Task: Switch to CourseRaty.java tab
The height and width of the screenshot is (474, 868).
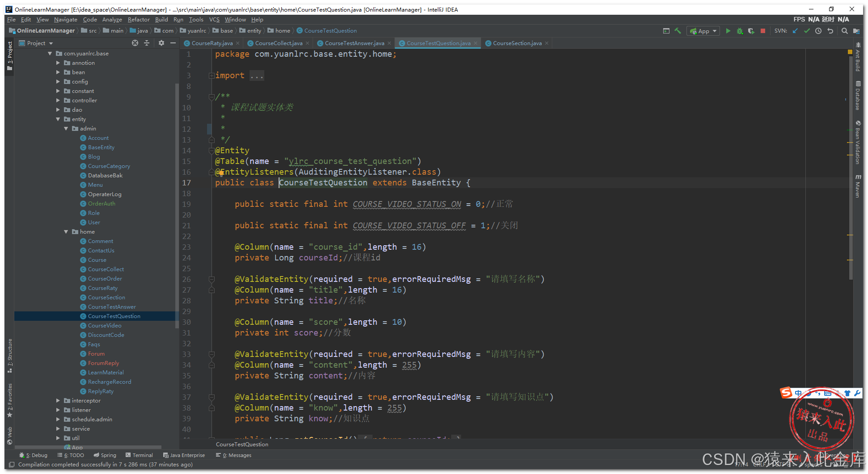Action: point(212,43)
